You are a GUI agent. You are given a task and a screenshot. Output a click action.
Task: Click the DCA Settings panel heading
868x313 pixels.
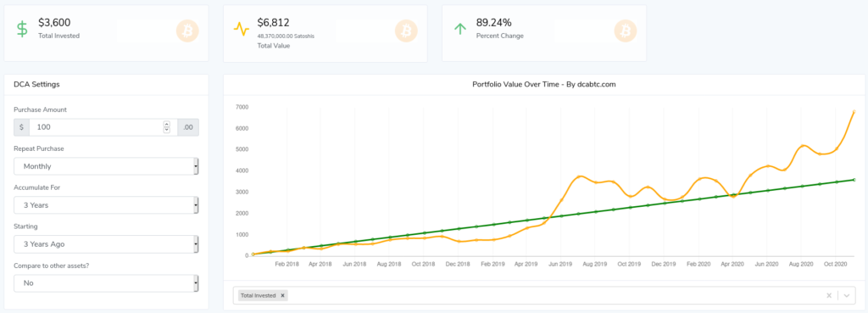[36, 85]
